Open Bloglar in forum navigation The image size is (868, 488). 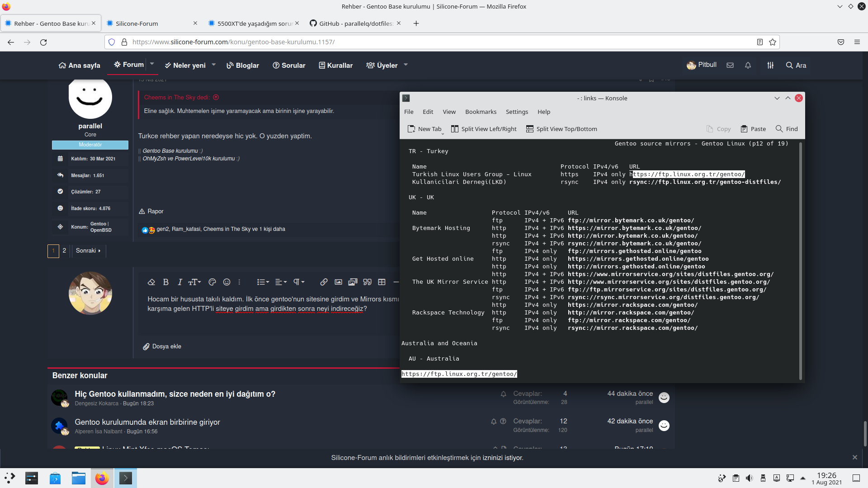(243, 66)
